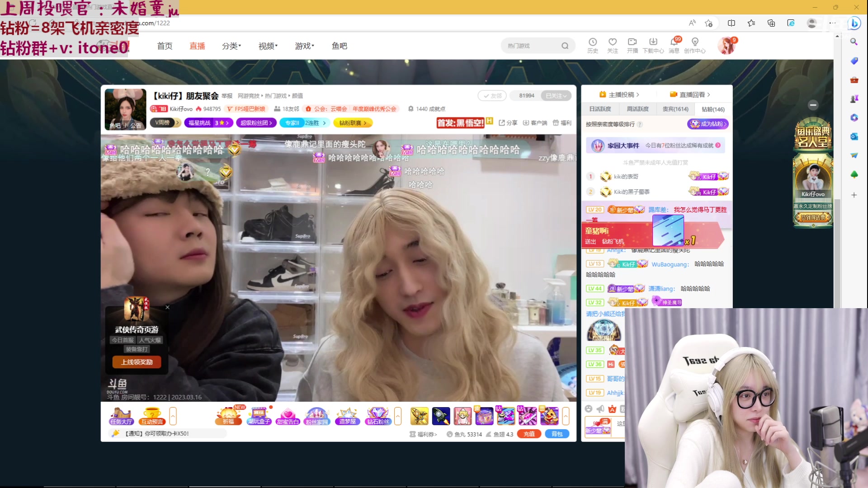Open 互动预言 trophy icon
The width and height of the screenshot is (868, 488).
pos(152,416)
